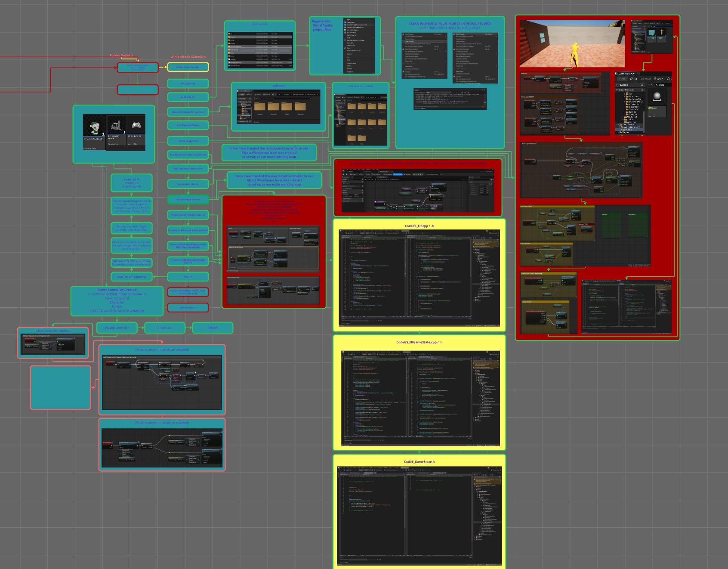Click the Forklift node
Image resolution: width=728 pixels, height=569 pixels.
(213, 328)
